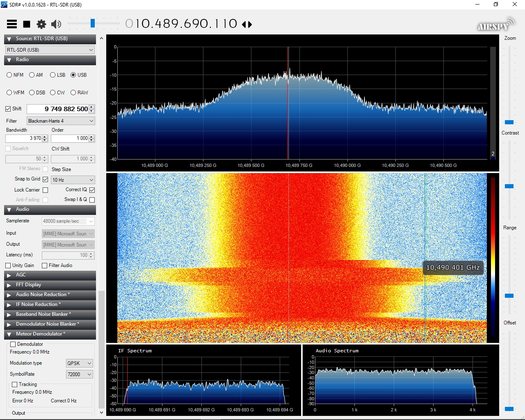
Task: Toggle the Snap to Grid checkbox
Action: [46, 179]
